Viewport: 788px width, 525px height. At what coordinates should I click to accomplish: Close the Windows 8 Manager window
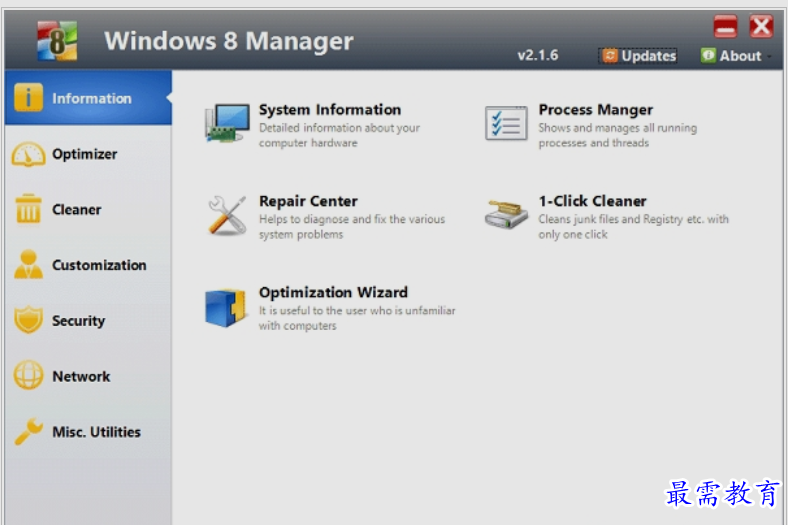[761, 26]
